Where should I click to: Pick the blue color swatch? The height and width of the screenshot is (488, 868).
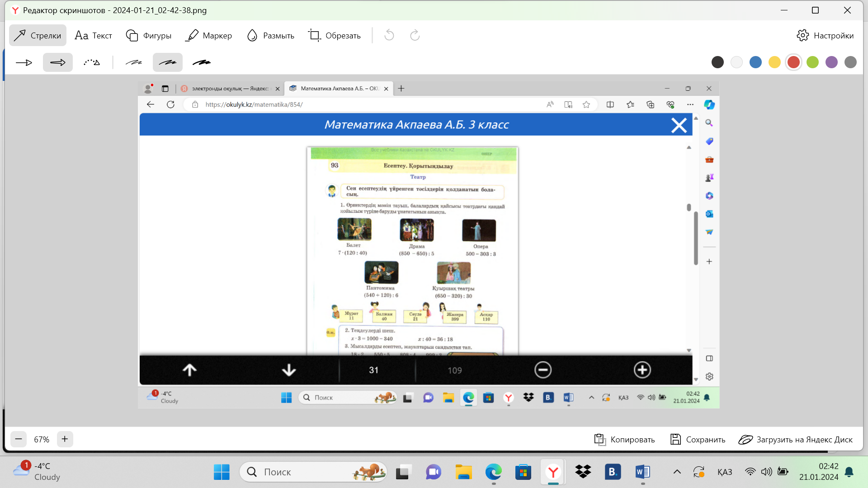click(x=755, y=62)
